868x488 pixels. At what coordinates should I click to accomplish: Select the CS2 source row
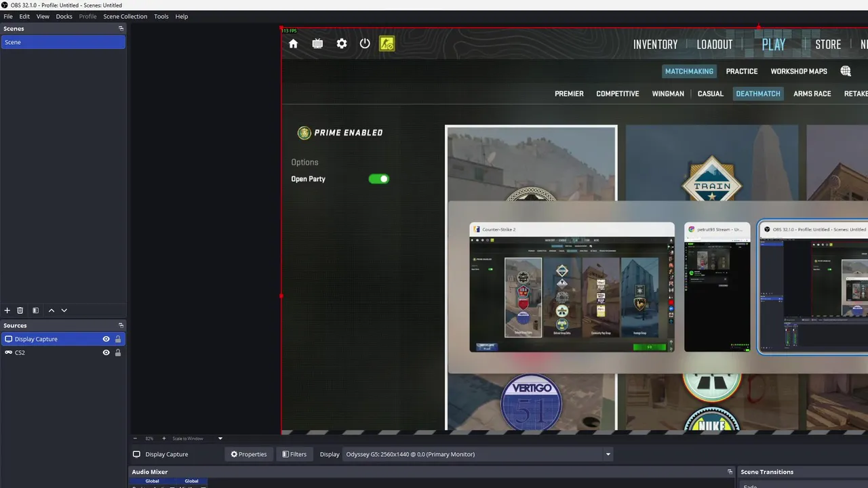(x=63, y=352)
